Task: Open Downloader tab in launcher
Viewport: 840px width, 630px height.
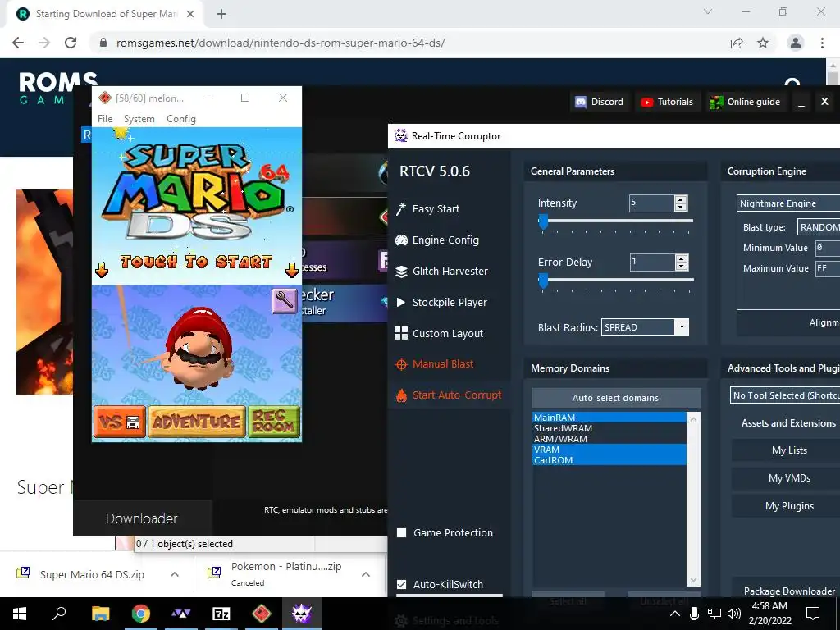Action: point(142,518)
